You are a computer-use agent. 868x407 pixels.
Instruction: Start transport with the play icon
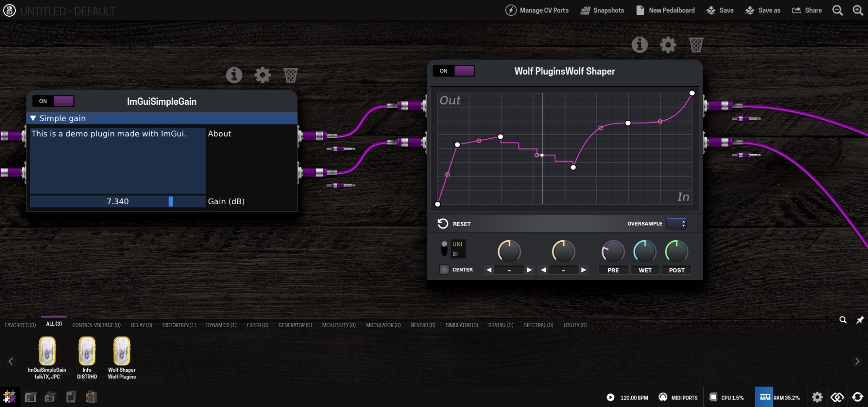(611, 397)
